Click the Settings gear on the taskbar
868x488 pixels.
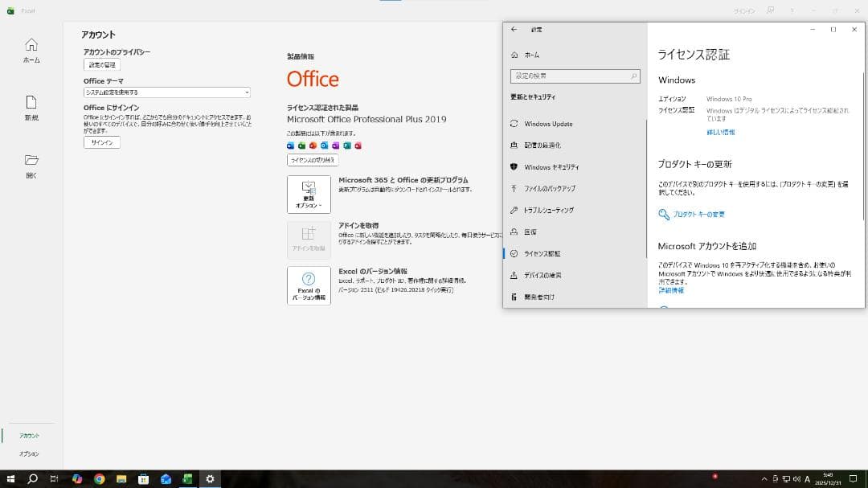pos(210,478)
